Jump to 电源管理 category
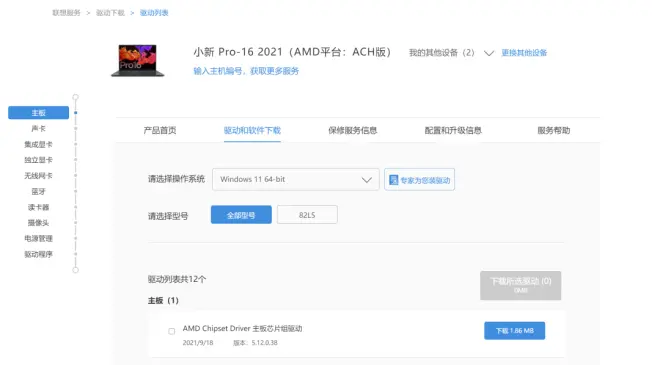 (x=38, y=238)
